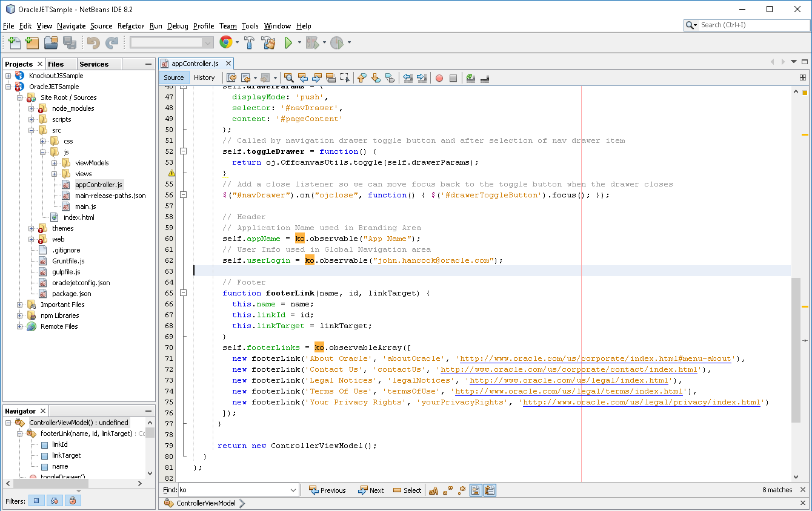Click the Redo toolbar icon
Image resolution: width=812 pixels, height=511 pixels.
[x=111, y=42]
